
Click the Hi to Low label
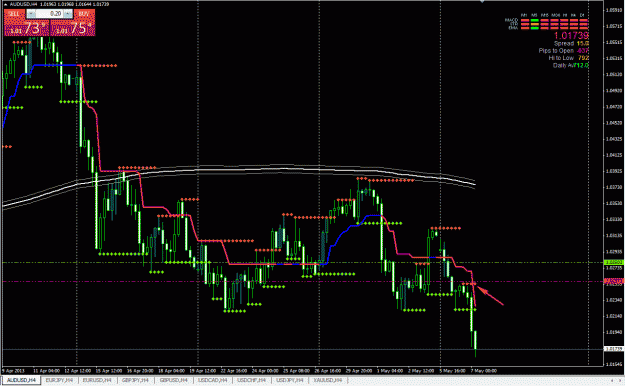click(561, 58)
